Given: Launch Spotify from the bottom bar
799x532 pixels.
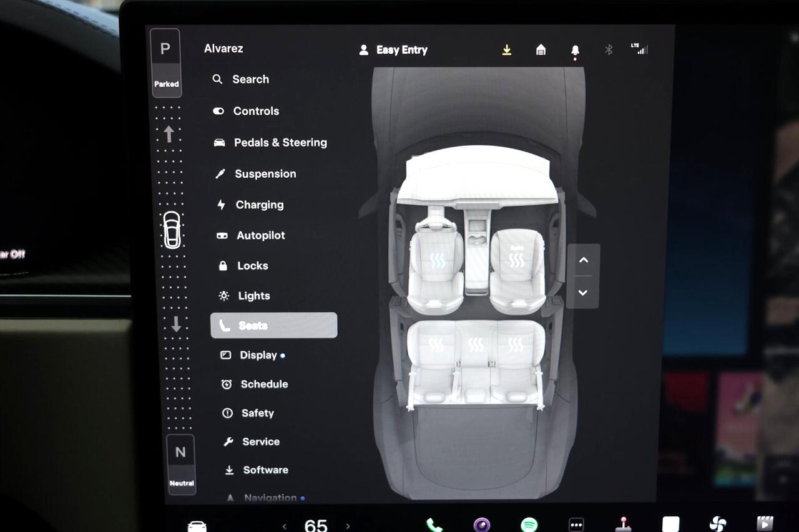Looking at the screenshot, I should coord(529,525).
